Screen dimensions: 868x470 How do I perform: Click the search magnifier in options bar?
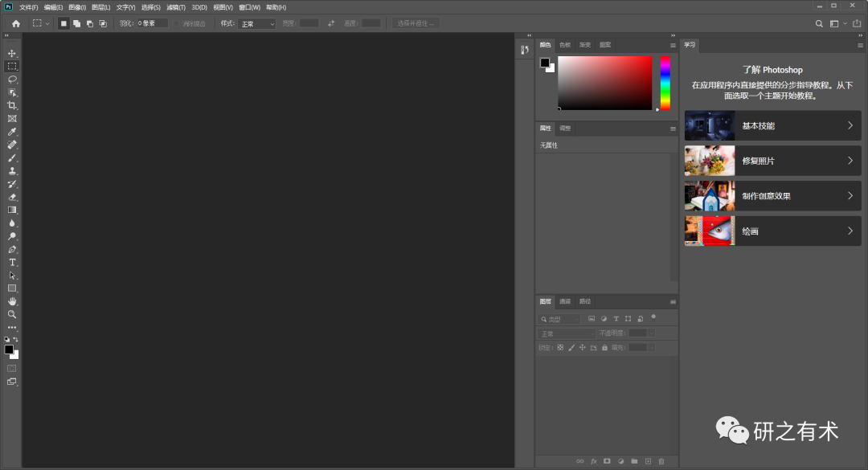point(819,23)
